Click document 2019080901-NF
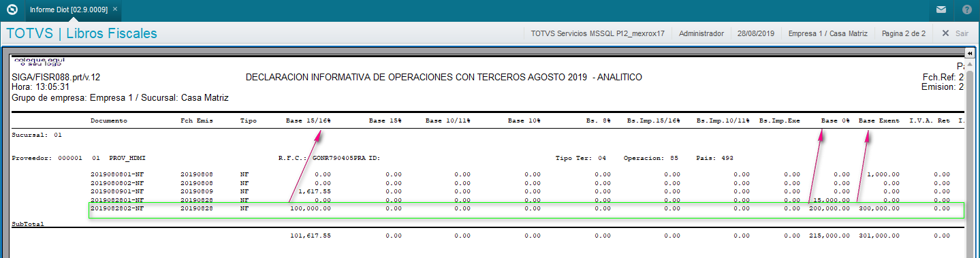980x258 pixels. tap(117, 191)
